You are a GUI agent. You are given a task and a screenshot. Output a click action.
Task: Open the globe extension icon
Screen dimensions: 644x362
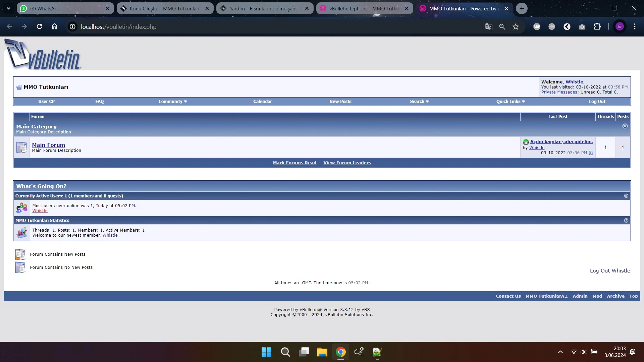[x=552, y=26]
